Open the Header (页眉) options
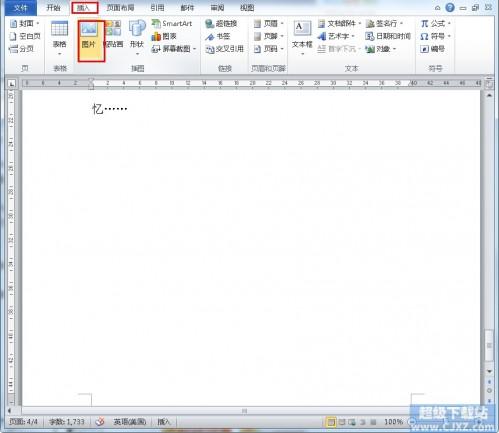The image size is (499, 433). click(268, 23)
